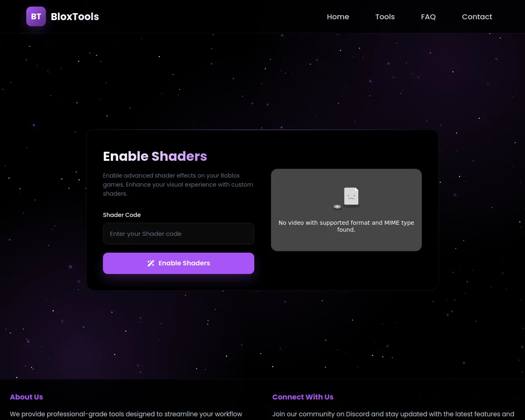Open the FAQ page link
This screenshot has height=420, width=525.
point(428,17)
